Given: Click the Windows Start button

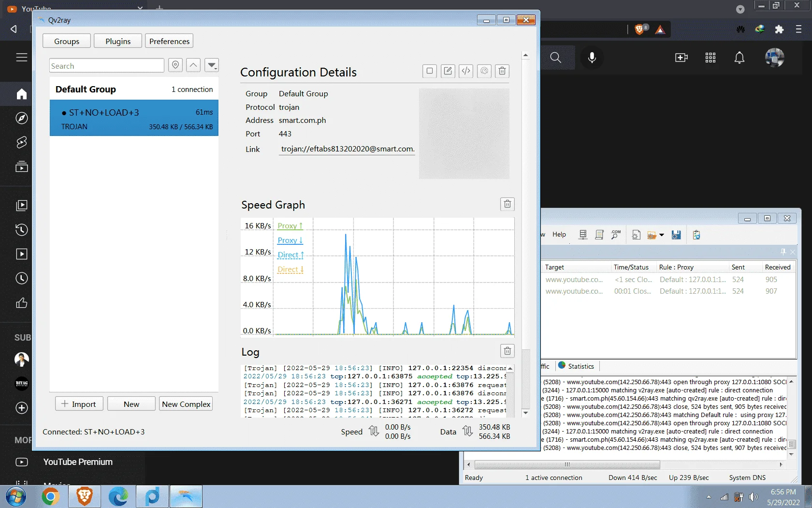Looking at the screenshot, I should tap(15, 497).
